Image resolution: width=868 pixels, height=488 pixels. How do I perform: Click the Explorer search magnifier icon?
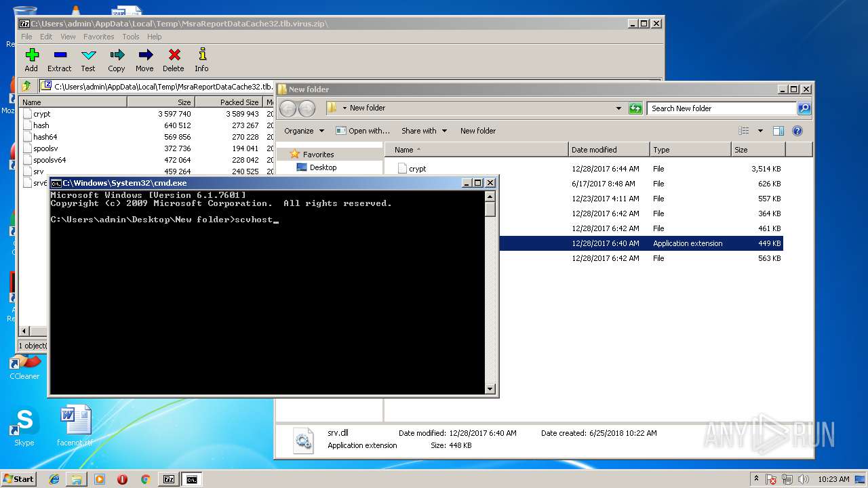click(x=804, y=108)
